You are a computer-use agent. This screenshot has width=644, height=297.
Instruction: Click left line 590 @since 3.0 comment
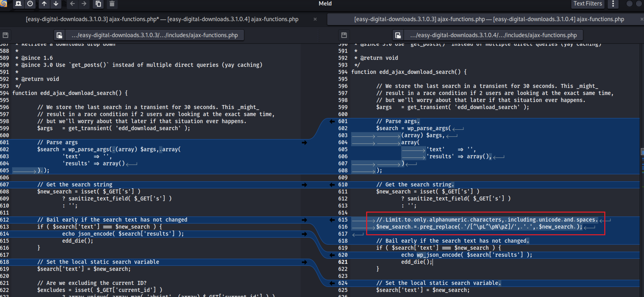[139, 65]
